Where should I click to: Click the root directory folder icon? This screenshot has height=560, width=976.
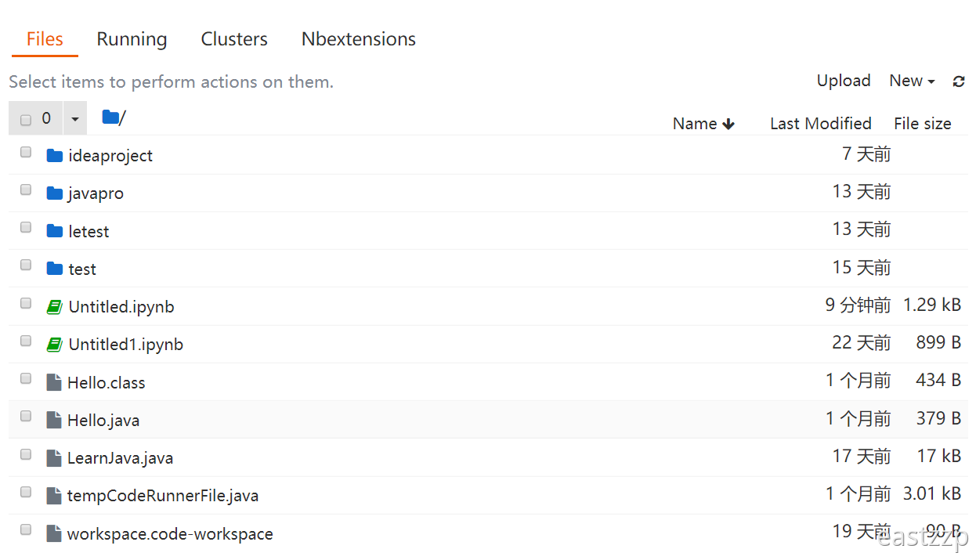tap(110, 117)
